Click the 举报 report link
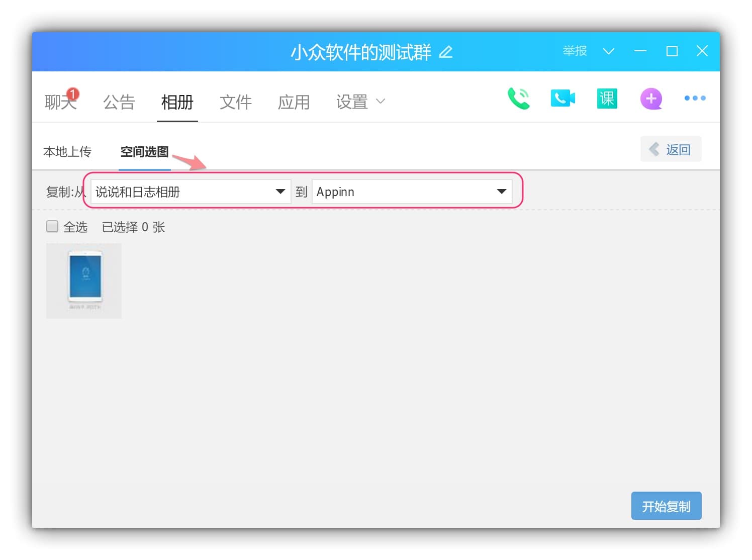Screen dimensions: 752x560 tap(575, 51)
